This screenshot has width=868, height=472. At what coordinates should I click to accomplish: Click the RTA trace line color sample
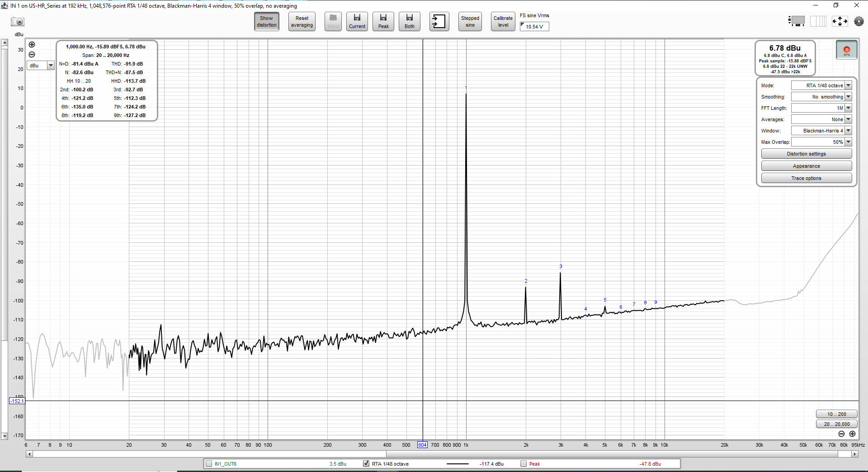458,464
